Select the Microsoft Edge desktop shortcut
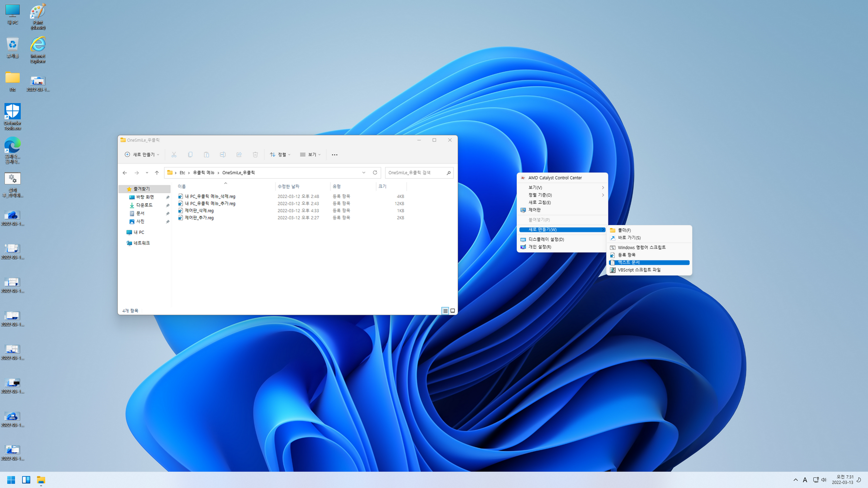This screenshot has width=868, height=488. click(x=12, y=150)
